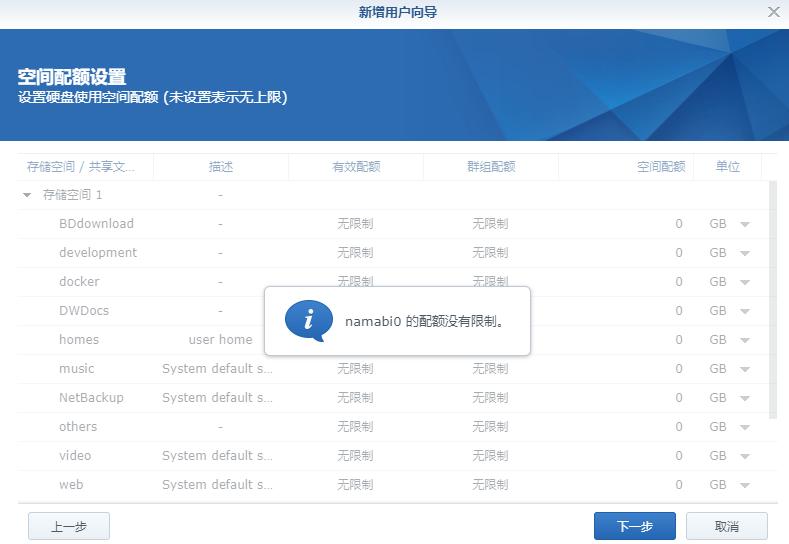Select the 空间配额 column header

coord(626,167)
